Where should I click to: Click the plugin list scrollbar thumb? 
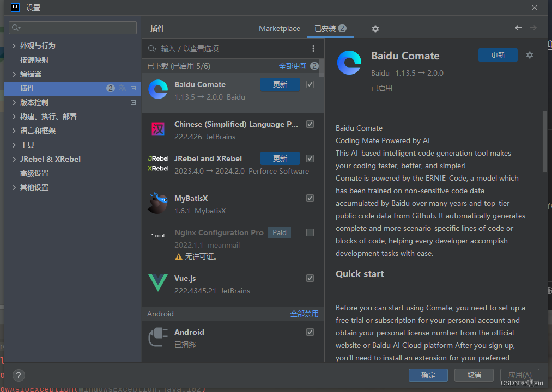321,68
